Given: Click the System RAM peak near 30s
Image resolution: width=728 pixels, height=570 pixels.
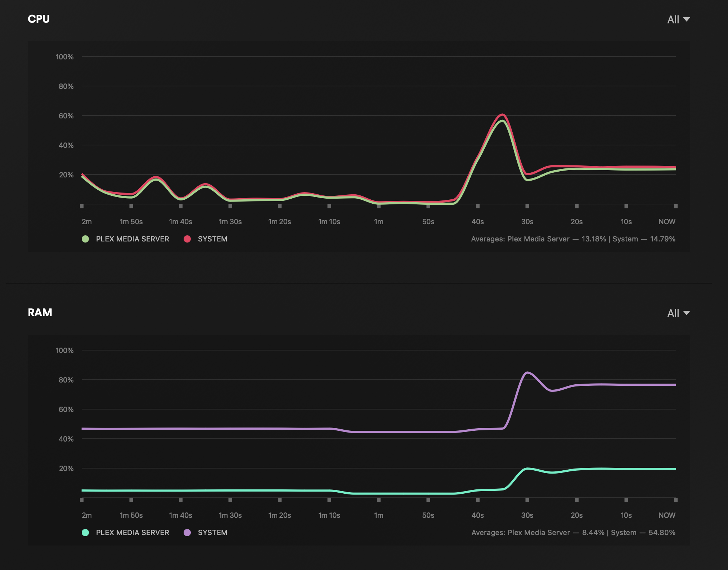Looking at the screenshot, I should tap(527, 373).
